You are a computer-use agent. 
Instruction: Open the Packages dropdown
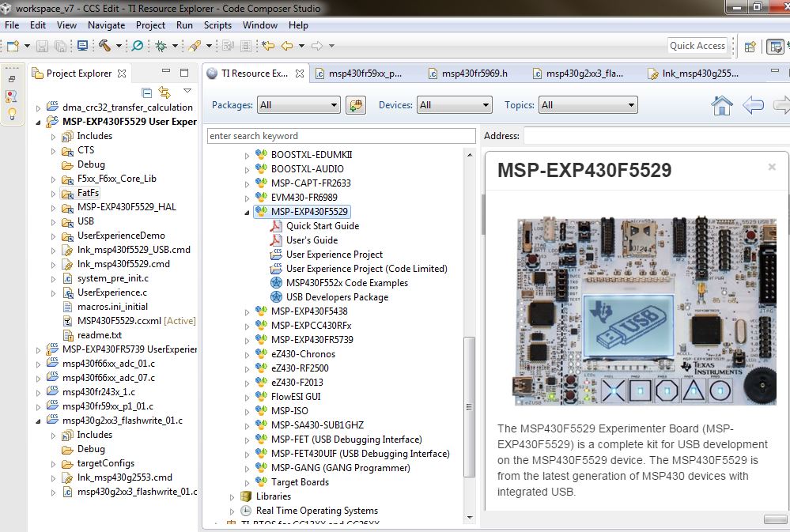point(298,105)
